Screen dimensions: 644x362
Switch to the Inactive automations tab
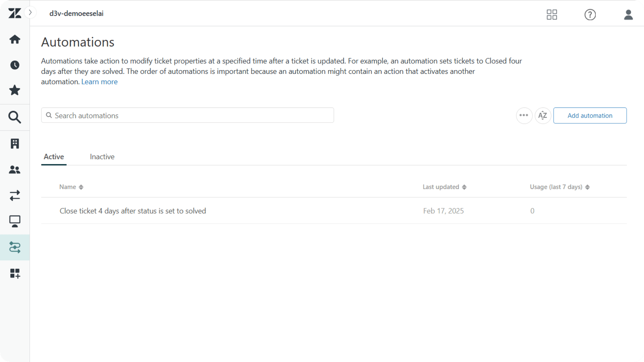tap(102, 157)
